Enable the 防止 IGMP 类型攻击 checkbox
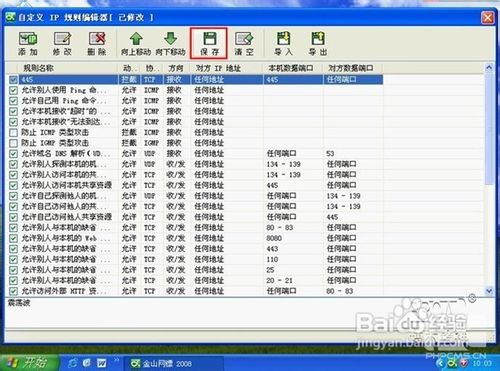The width and height of the screenshot is (500, 371). pos(13,143)
